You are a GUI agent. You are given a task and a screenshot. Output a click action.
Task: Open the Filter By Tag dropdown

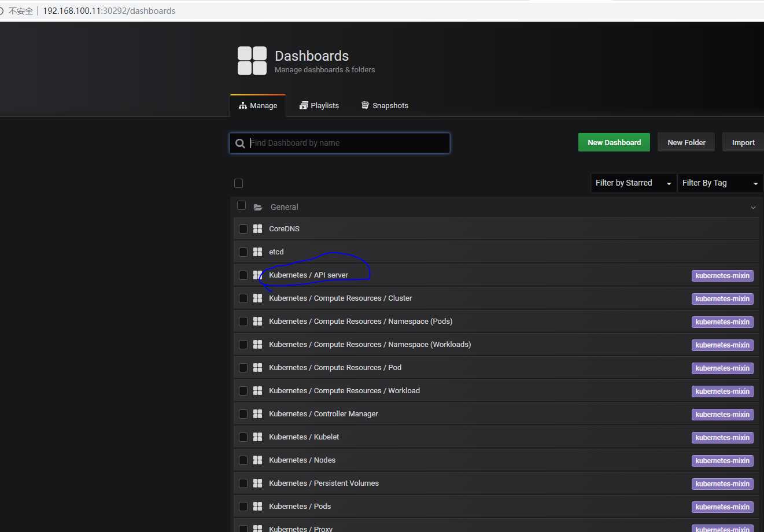[x=720, y=183]
